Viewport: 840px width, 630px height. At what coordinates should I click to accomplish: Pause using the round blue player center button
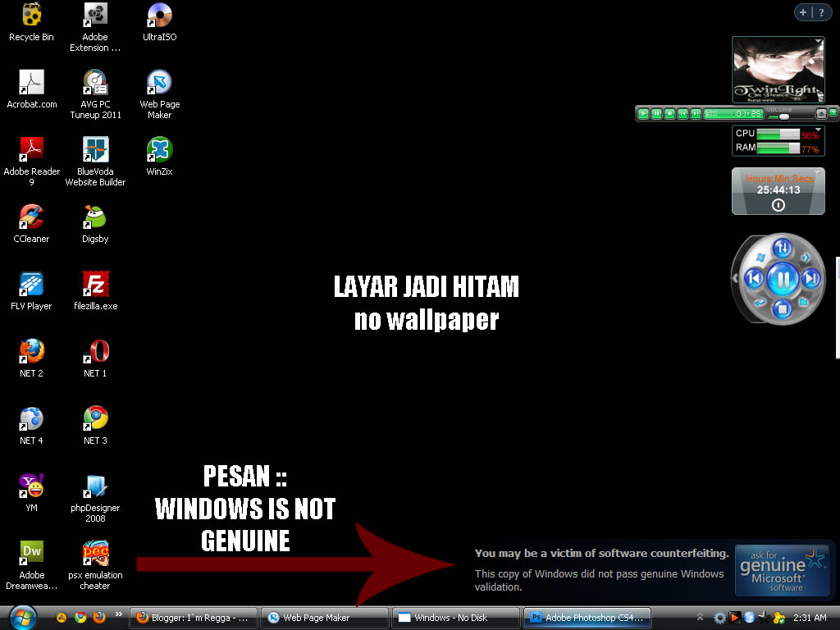click(783, 279)
